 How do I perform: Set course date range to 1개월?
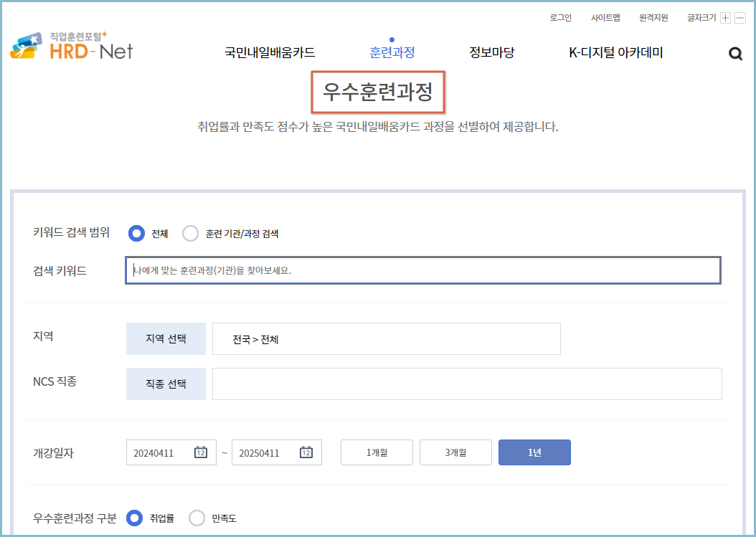pyautogui.click(x=377, y=452)
